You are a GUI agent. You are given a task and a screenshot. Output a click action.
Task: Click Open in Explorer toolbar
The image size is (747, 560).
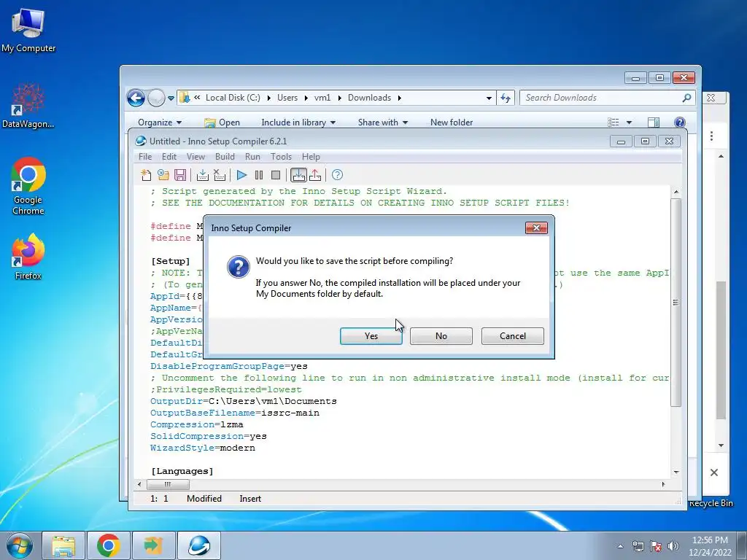point(222,122)
